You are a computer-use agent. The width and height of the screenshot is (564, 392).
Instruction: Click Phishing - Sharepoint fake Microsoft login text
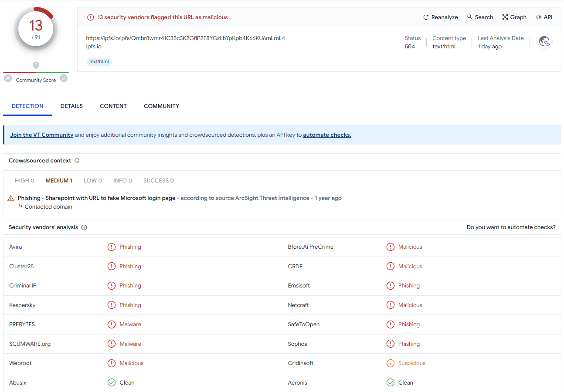[96, 198]
